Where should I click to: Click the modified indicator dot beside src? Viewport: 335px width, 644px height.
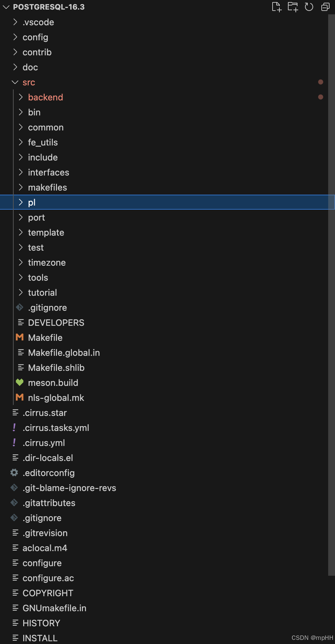[320, 82]
